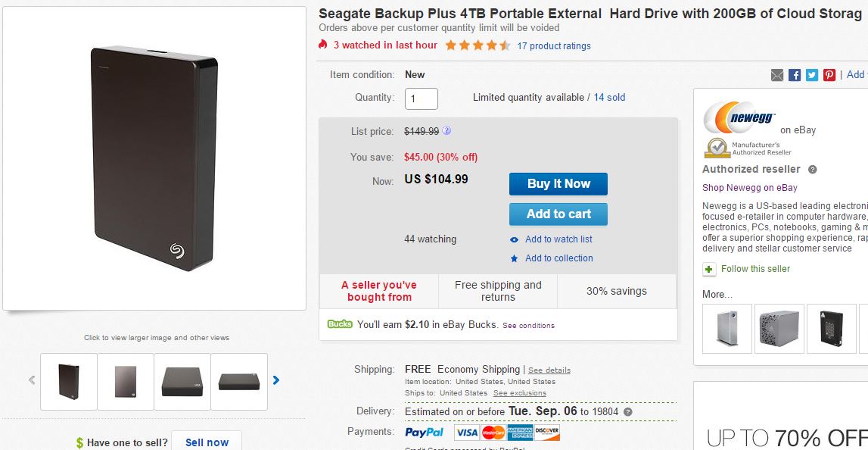Show next product thumbnails with right arrow
The width and height of the screenshot is (868, 450).
(x=276, y=380)
